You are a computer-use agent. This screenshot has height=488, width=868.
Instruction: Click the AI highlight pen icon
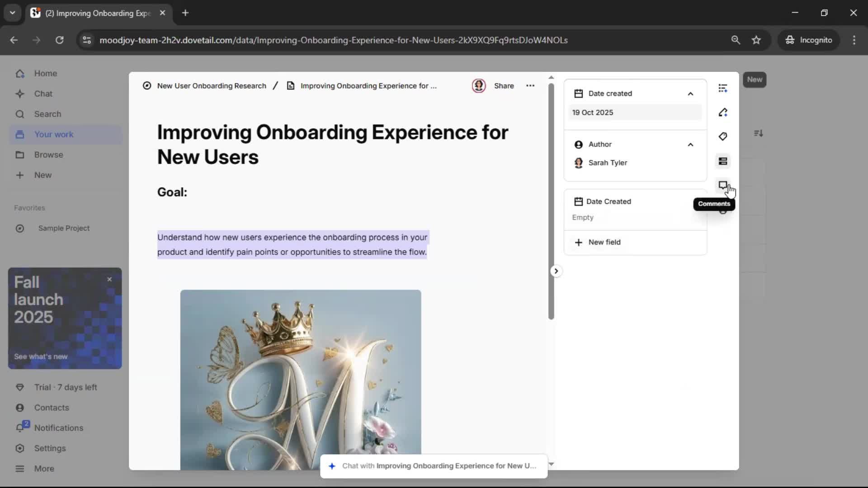click(722, 113)
